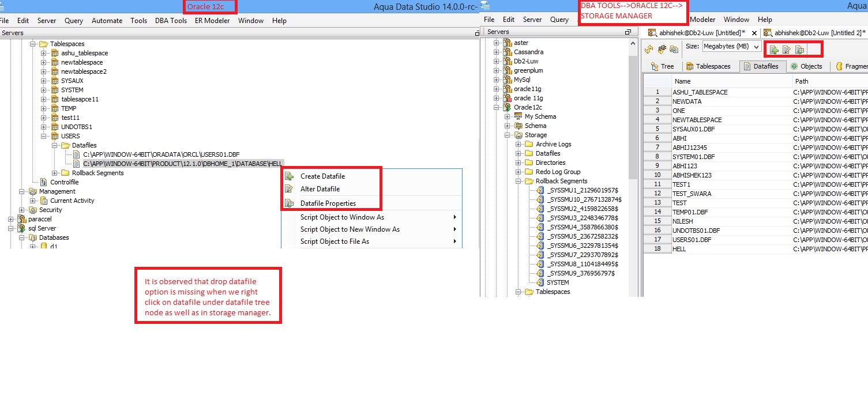Open ER Modeler menu in left window
Screen dimensions: 868x404
point(212,20)
